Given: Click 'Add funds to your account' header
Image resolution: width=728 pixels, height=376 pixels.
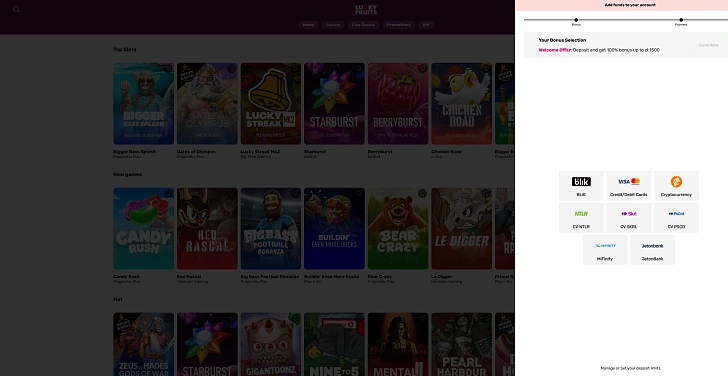Looking at the screenshot, I should tap(630, 5).
